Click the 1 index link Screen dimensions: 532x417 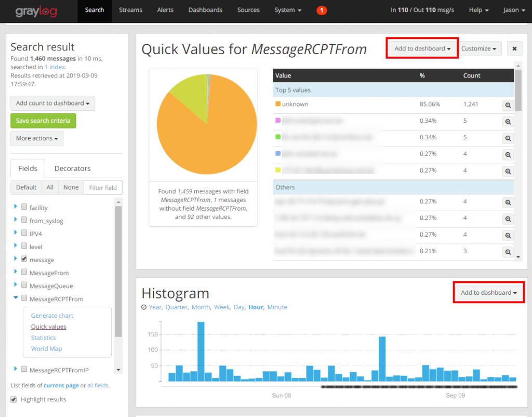coord(55,67)
